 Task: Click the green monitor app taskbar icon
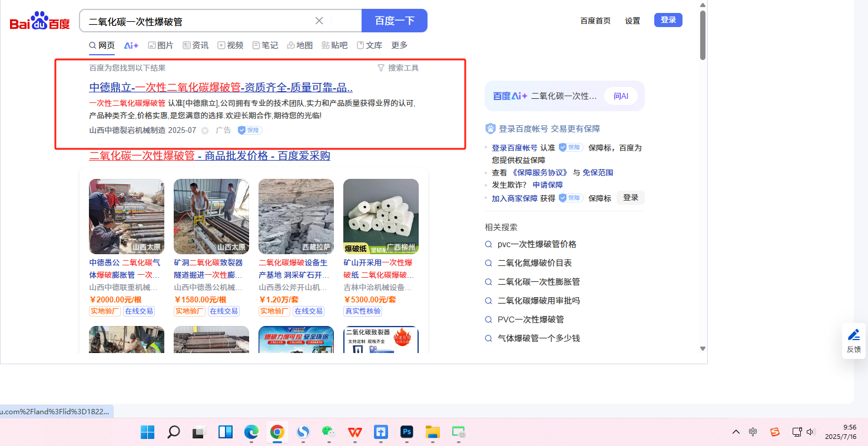tap(459, 432)
